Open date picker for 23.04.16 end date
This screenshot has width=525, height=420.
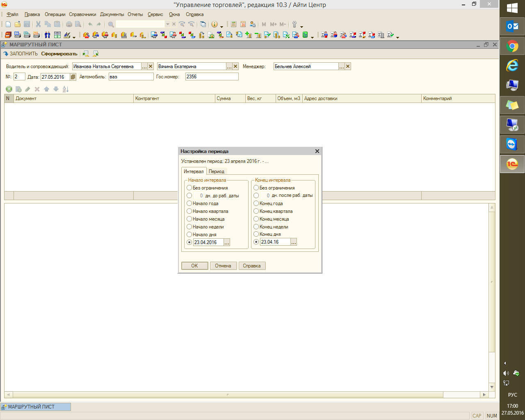click(x=294, y=242)
